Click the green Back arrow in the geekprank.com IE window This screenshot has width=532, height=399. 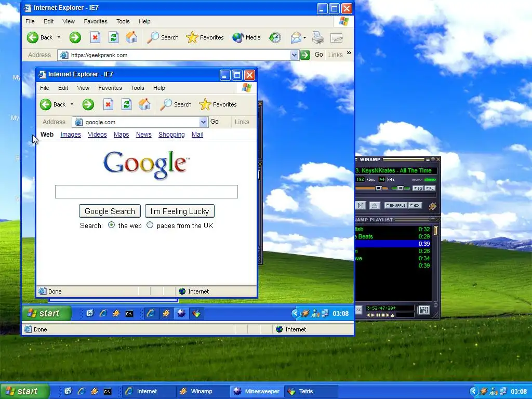coord(33,37)
